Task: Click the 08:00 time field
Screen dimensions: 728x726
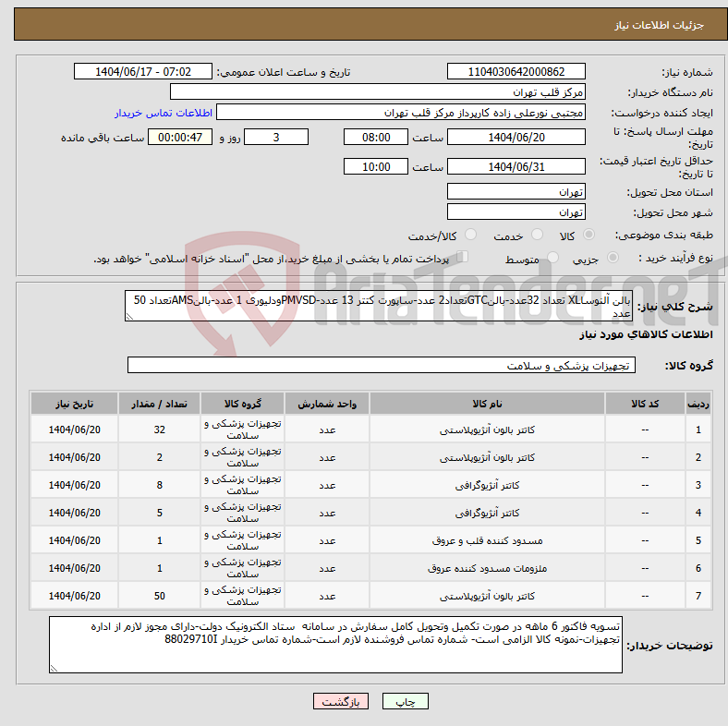Action: [x=376, y=137]
